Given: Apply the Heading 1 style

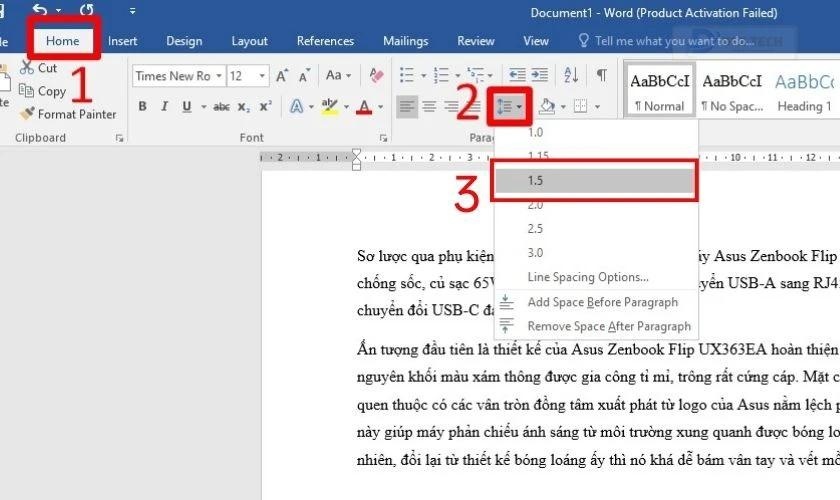Looking at the screenshot, I should [805, 89].
